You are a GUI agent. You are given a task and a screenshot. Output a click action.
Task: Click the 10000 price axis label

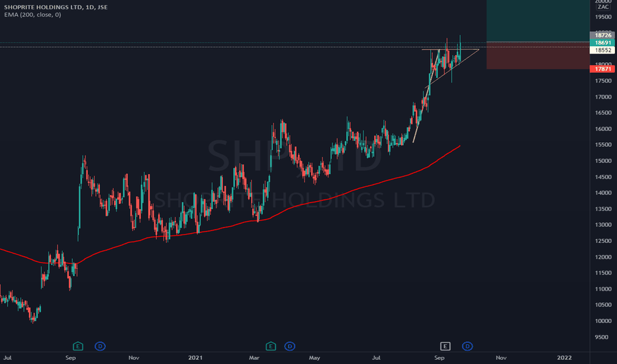pyautogui.click(x=603, y=321)
